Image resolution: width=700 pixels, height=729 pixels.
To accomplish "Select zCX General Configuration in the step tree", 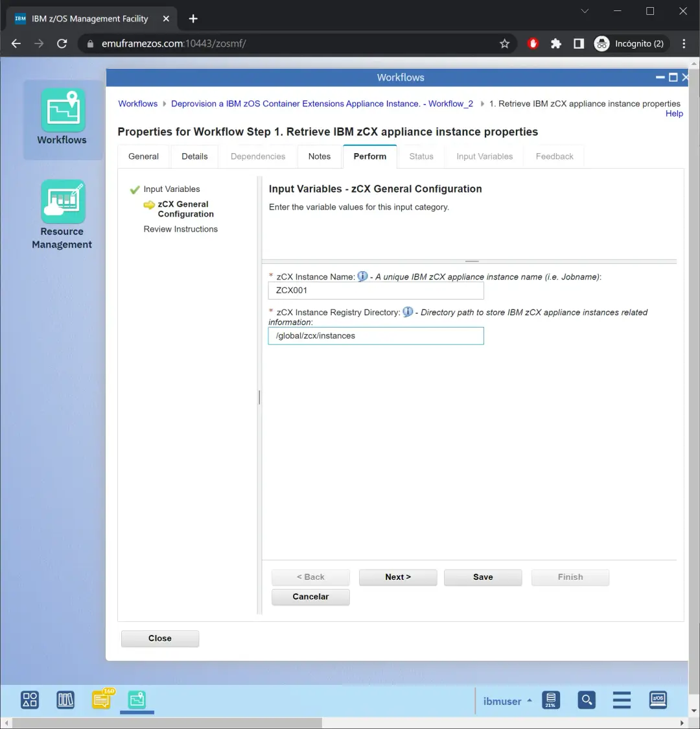I will coord(185,209).
